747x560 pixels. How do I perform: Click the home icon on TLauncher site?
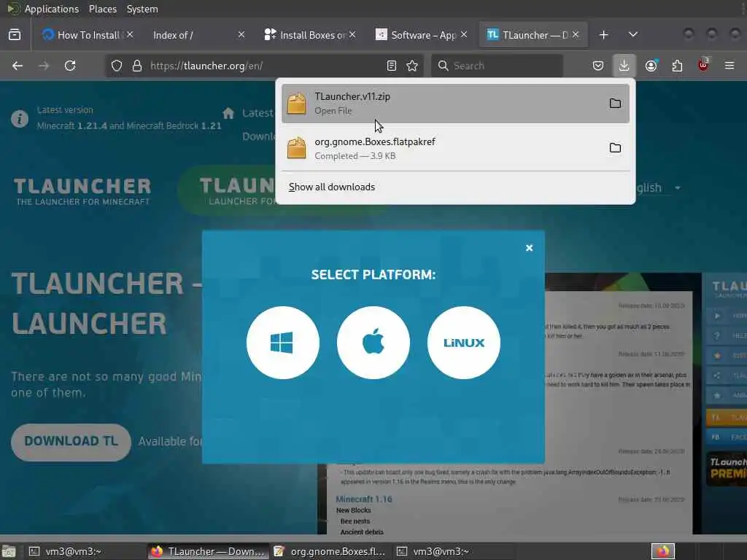228,113
